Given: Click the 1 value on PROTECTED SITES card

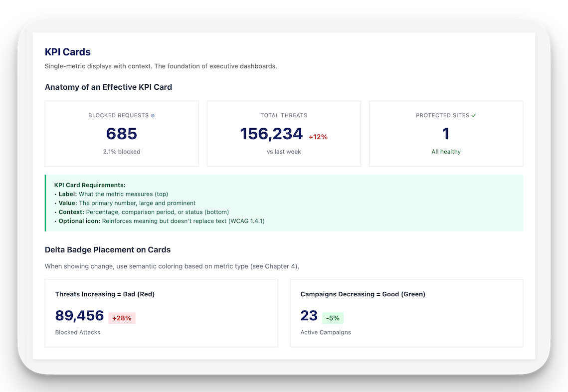Looking at the screenshot, I should [x=446, y=134].
